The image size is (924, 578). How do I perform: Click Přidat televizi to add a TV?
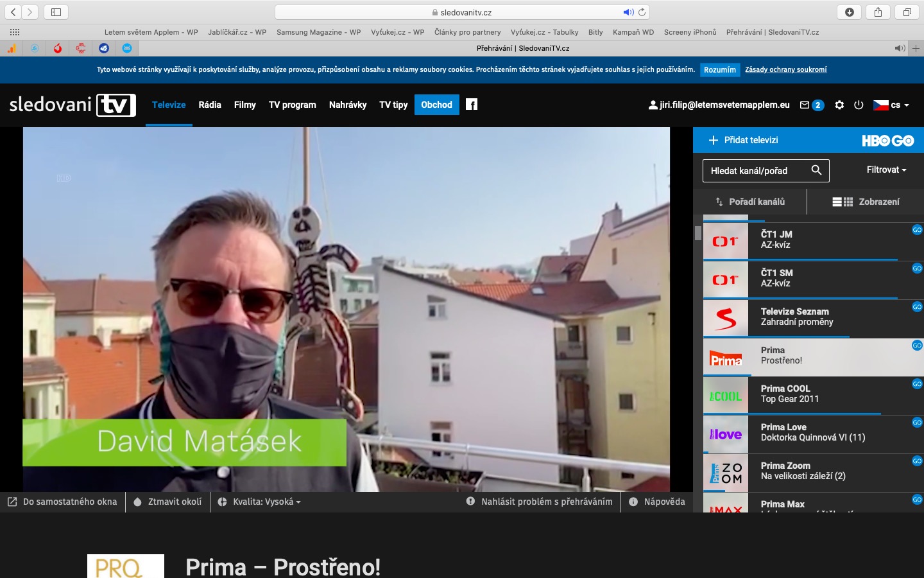pos(743,140)
